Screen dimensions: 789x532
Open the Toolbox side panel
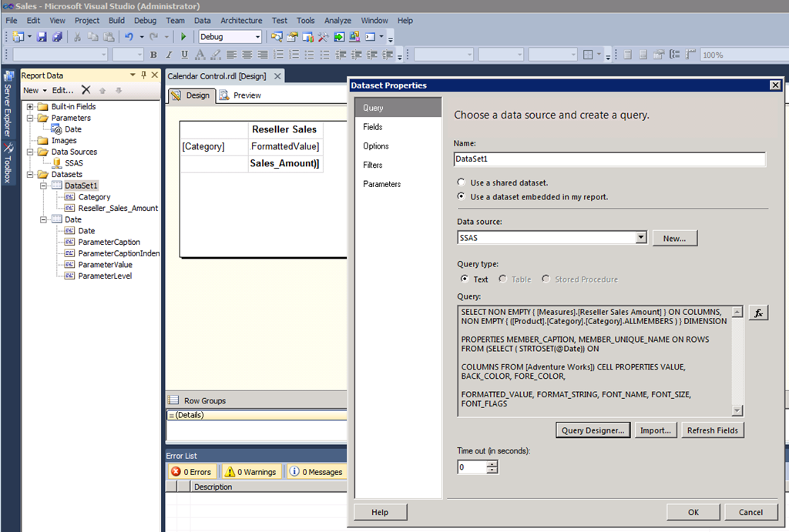(x=8, y=163)
